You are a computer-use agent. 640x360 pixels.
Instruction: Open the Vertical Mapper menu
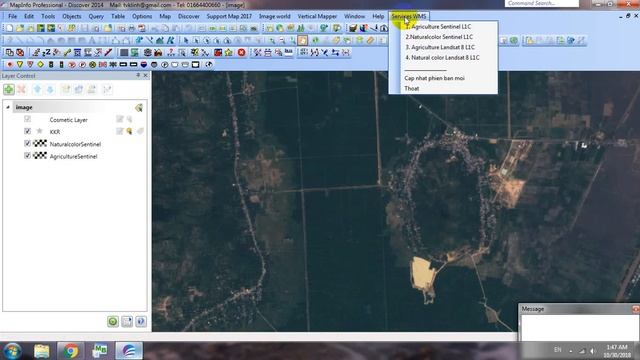click(317, 16)
